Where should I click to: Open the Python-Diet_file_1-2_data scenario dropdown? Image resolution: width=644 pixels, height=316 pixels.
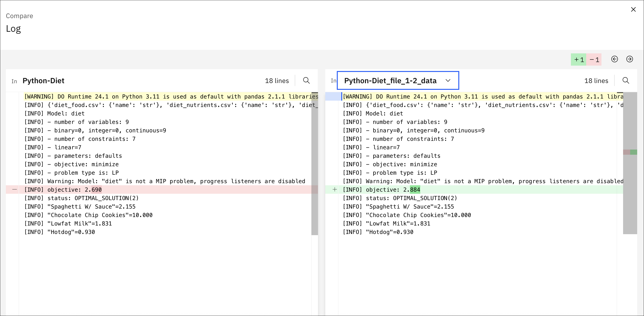(x=398, y=80)
